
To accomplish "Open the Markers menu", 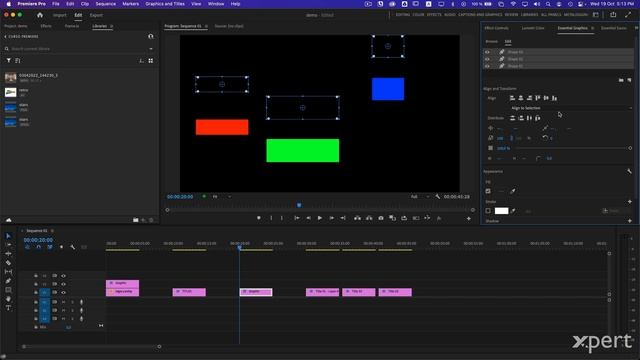I will [x=131, y=4].
